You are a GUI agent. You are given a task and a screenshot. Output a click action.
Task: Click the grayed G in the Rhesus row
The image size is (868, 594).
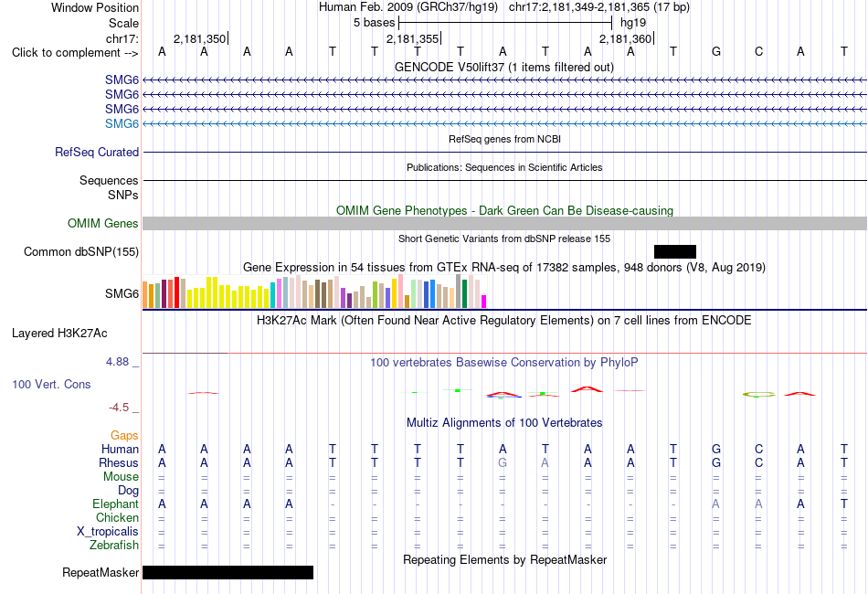point(503,462)
